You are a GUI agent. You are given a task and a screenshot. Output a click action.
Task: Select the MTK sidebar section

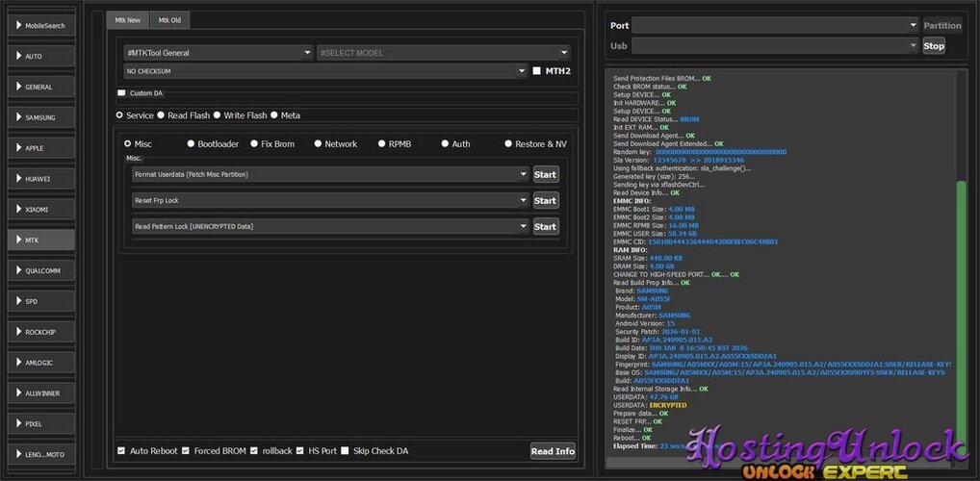[41, 240]
